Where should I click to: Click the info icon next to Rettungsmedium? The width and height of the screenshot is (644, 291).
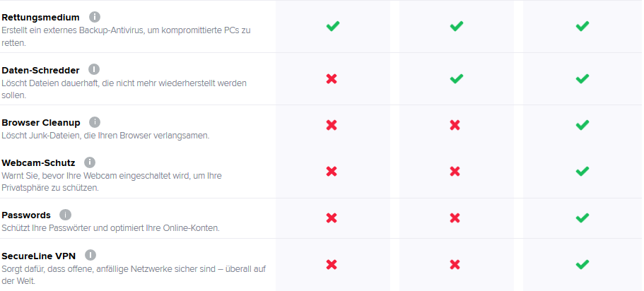[x=95, y=16]
